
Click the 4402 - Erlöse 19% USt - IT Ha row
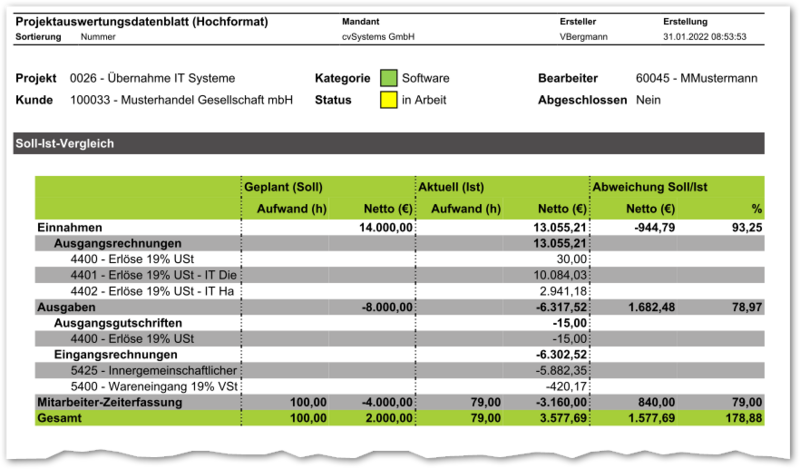click(399, 291)
